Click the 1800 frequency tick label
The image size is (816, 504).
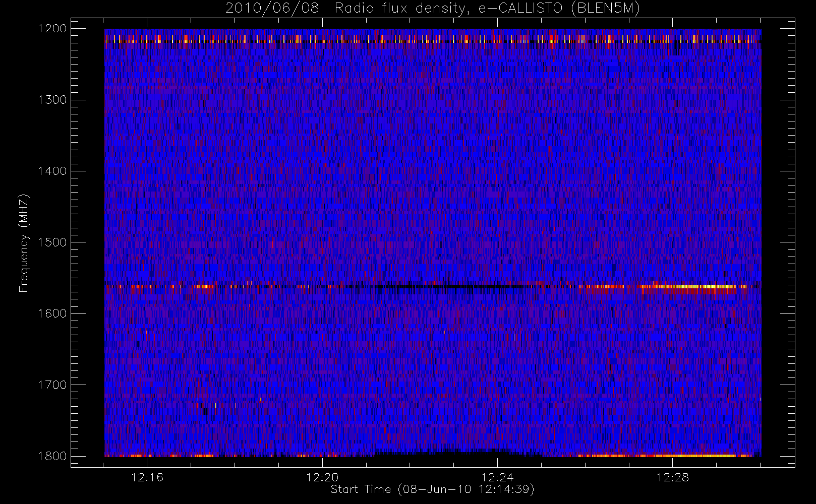point(53,456)
